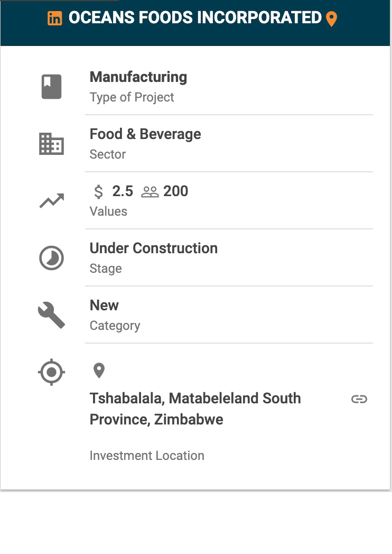The height and width of the screenshot is (554, 392).
Task: Click the New category text
Action: 104,305
